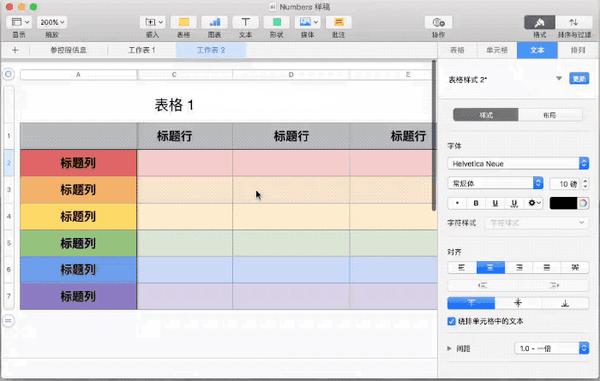
Task: Expand the 表格样式 2* style popup arrow
Action: 559,78
